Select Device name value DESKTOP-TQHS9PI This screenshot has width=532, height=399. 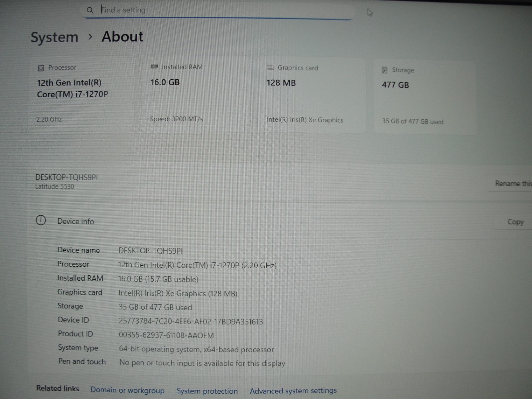[x=151, y=251]
